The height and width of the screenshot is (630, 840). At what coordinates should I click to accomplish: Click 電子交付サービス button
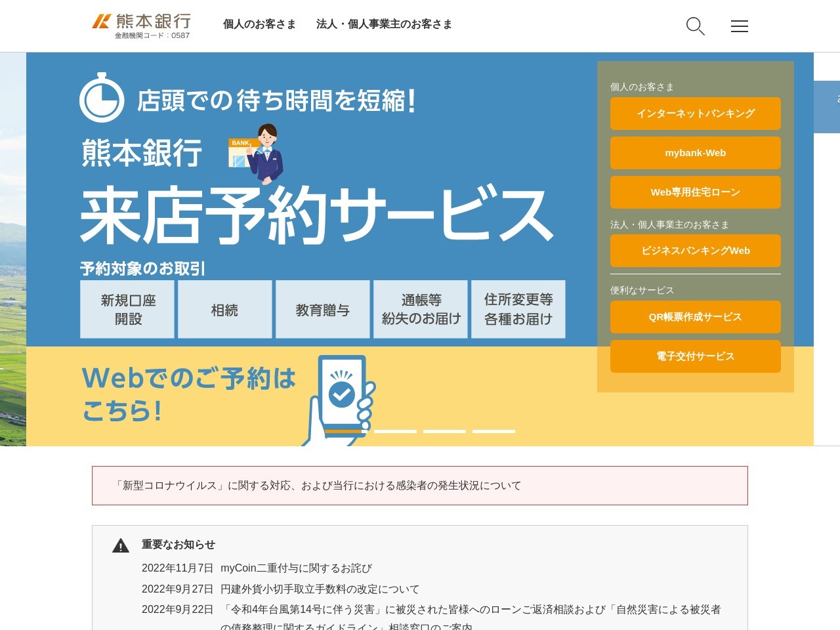[x=696, y=356]
